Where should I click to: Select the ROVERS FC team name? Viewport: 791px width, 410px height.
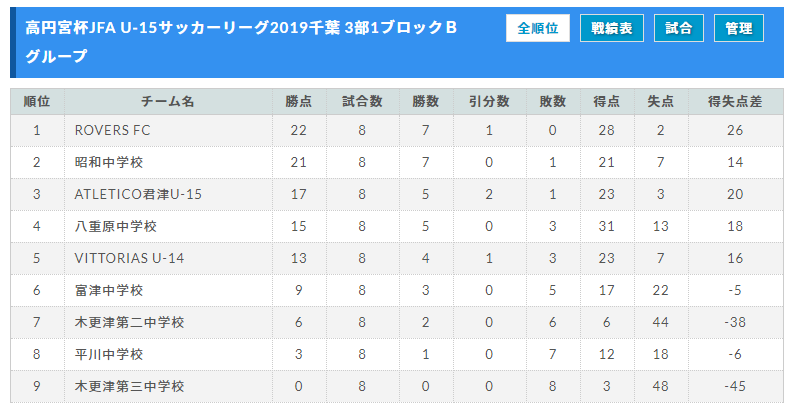(x=112, y=130)
